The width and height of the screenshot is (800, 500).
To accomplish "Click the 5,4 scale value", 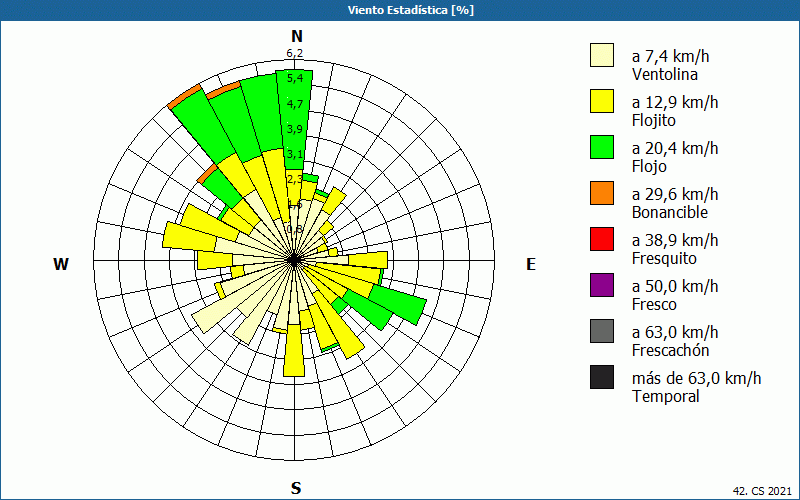I will [295, 78].
